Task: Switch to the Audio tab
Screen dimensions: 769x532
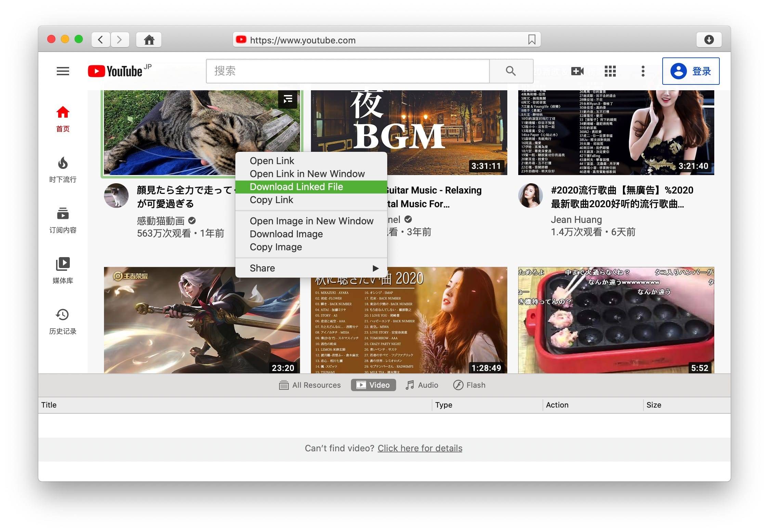Action: click(422, 385)
